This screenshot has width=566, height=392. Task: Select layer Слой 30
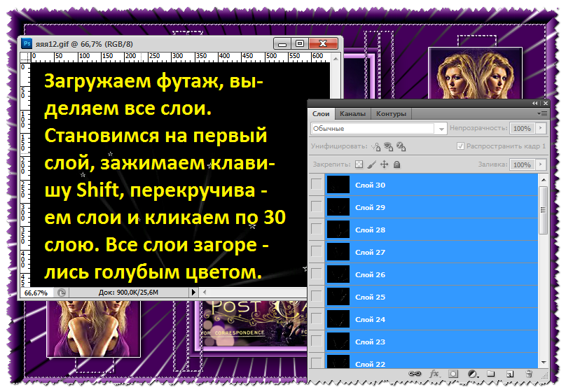[x=432, y=185]
